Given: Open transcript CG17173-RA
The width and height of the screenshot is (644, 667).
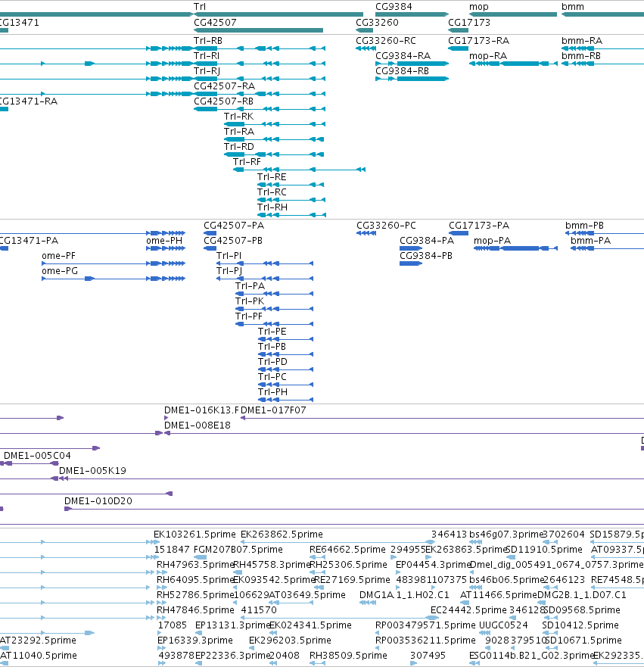Looking at the screenshot, I should tap(478, 41).
